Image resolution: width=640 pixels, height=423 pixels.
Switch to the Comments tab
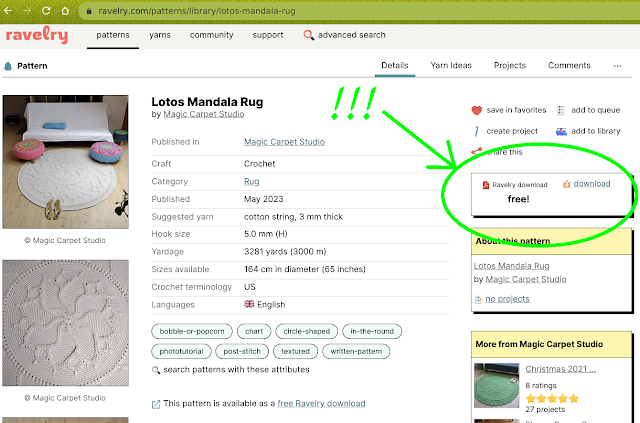click(569, 65)
